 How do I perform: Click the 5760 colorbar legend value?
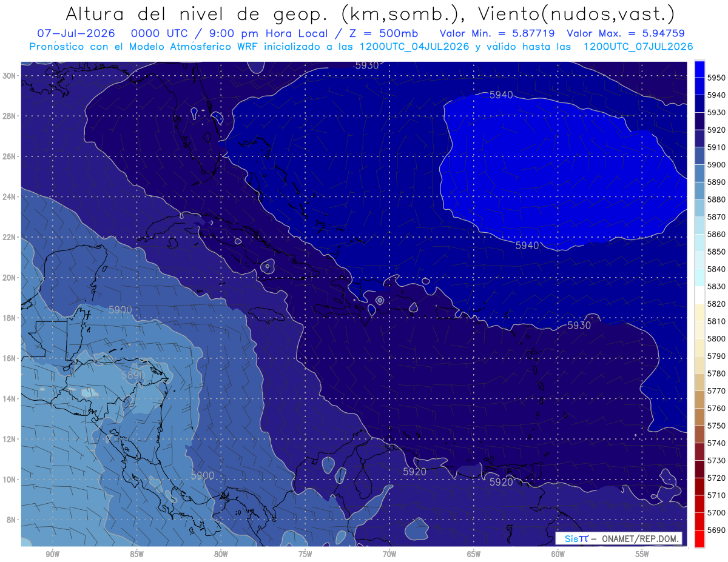(x=716, y=408)
